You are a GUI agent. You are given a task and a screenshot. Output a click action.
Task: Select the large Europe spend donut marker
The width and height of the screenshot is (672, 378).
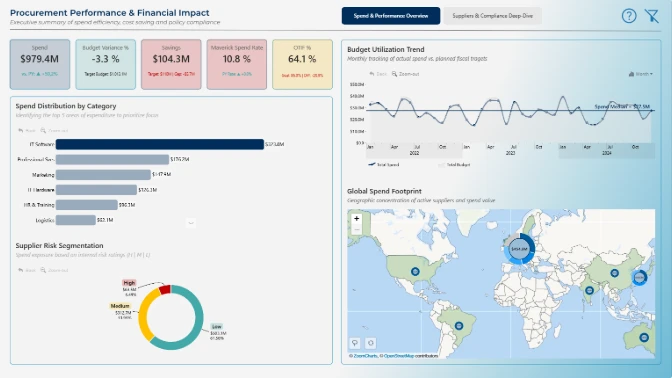point(519,249)
